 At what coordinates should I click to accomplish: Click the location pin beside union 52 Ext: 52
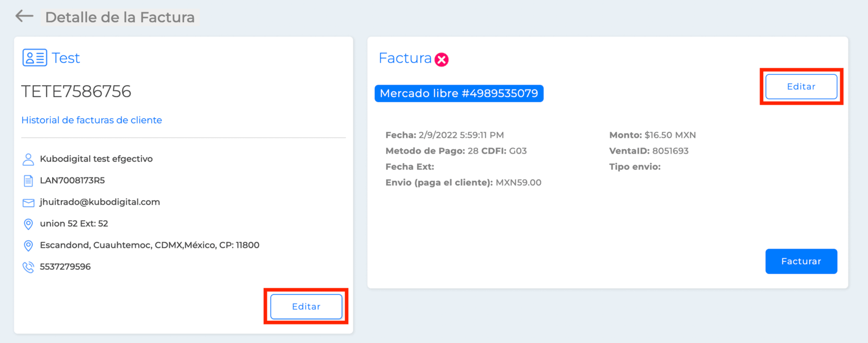(28, 224)
